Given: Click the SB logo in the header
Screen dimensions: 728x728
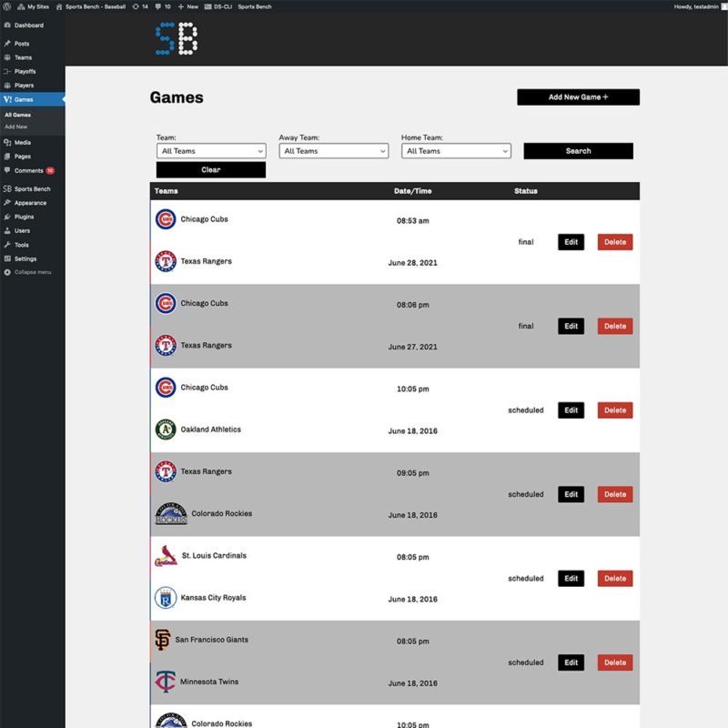Looking at the screenshot, I should [177, 38].
